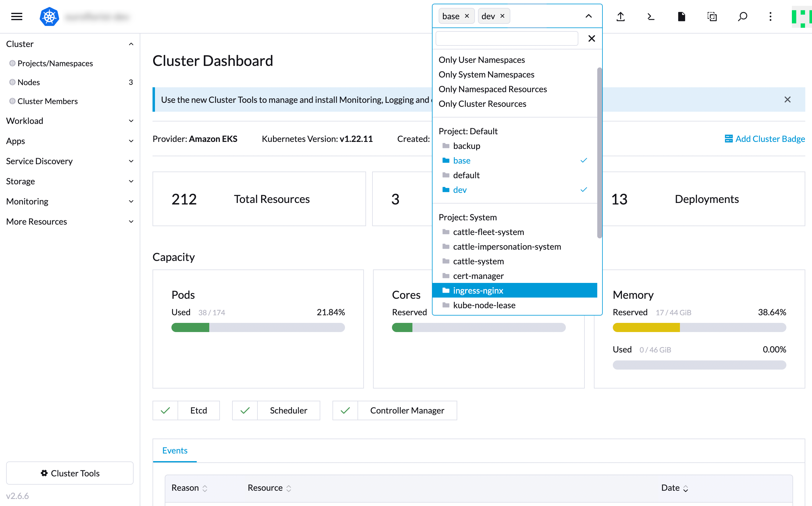Select the ingress-nginx namespace entry
Image resolution: width=812 pixels, height=506 pixels.
click(x=477, y=290)
